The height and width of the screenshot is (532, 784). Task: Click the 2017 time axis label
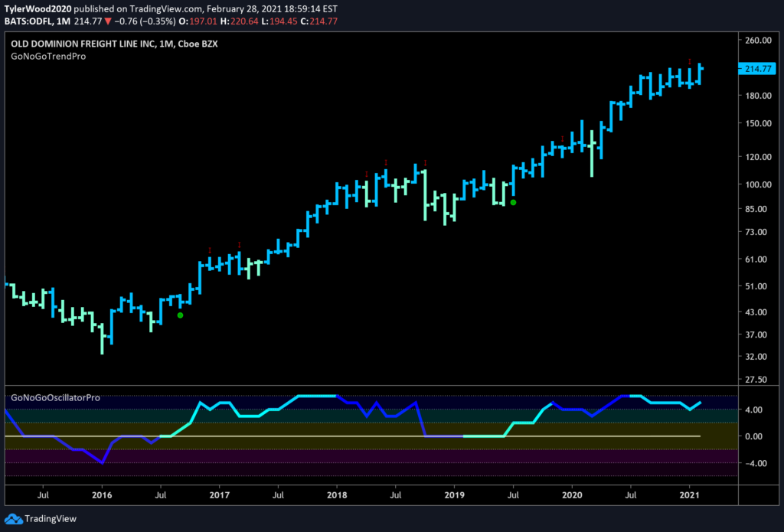pos(220,495)
